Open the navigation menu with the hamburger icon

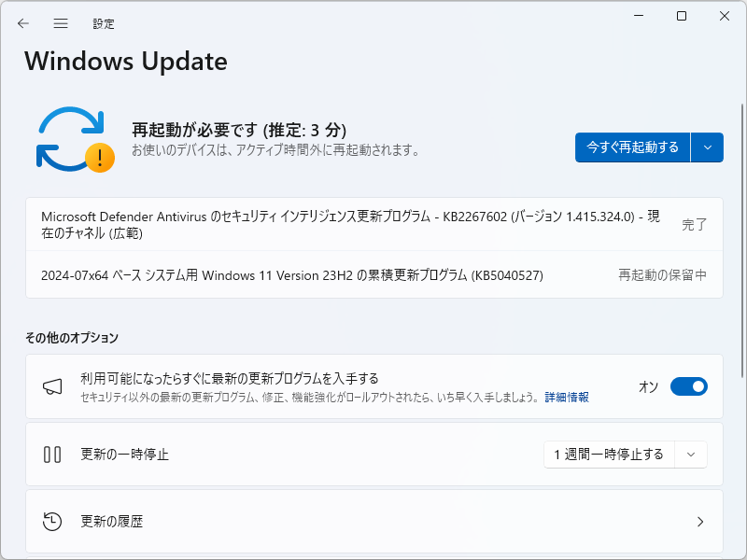[x=60, y=23]
